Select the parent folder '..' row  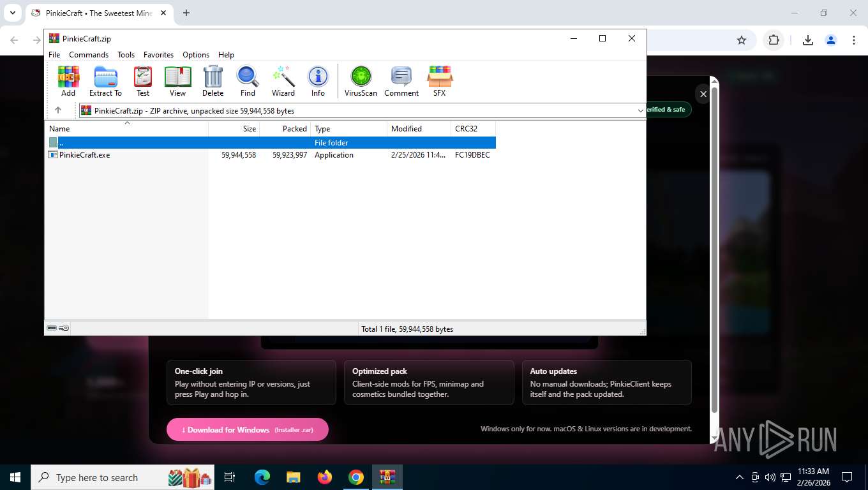(271, 142)
